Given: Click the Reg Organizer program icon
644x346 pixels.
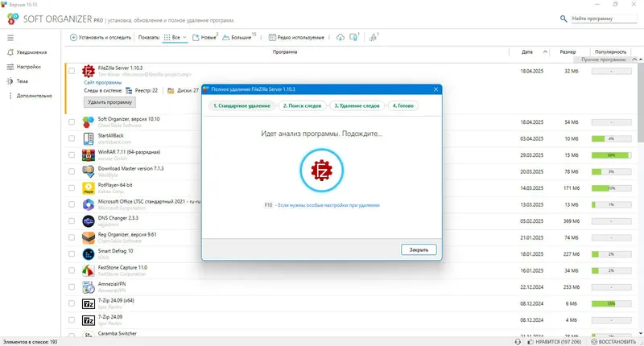Looking at the screenshot, I should pyautogui.click(x=89, y=237).
